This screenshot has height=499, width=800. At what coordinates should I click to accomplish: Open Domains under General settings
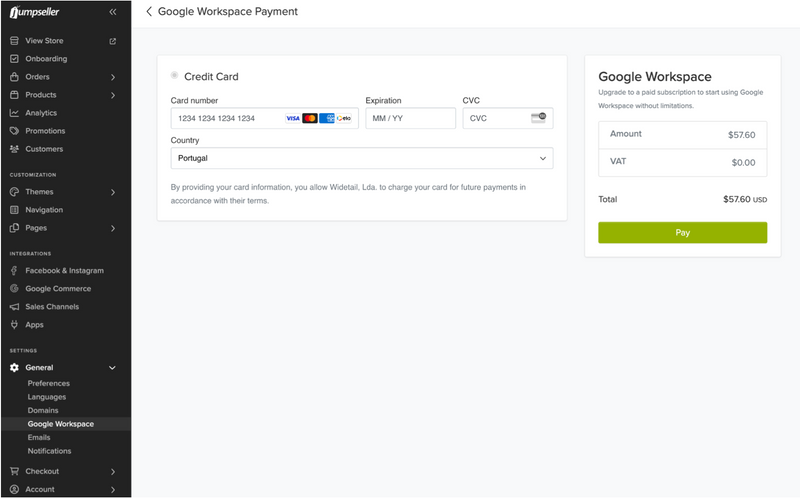click(43, 411)
